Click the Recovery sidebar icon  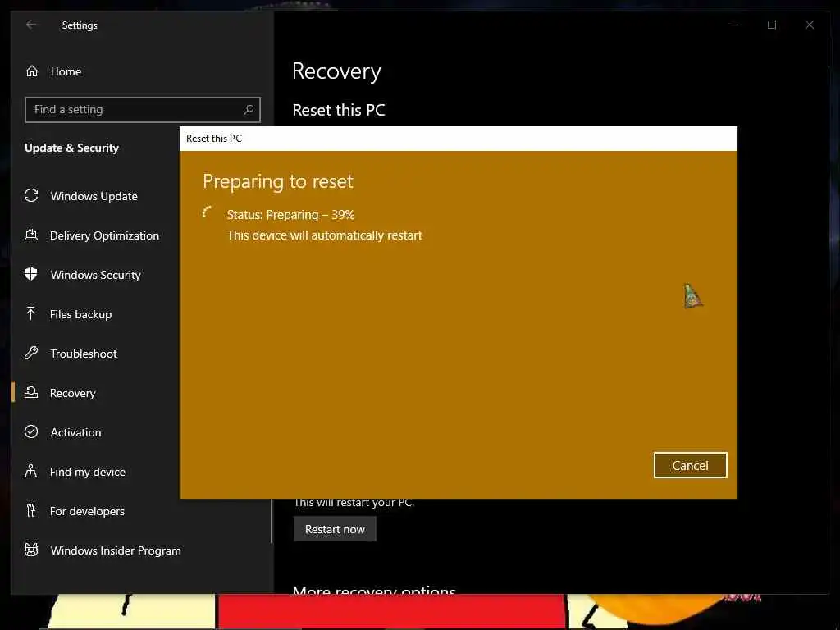[31, 393]
